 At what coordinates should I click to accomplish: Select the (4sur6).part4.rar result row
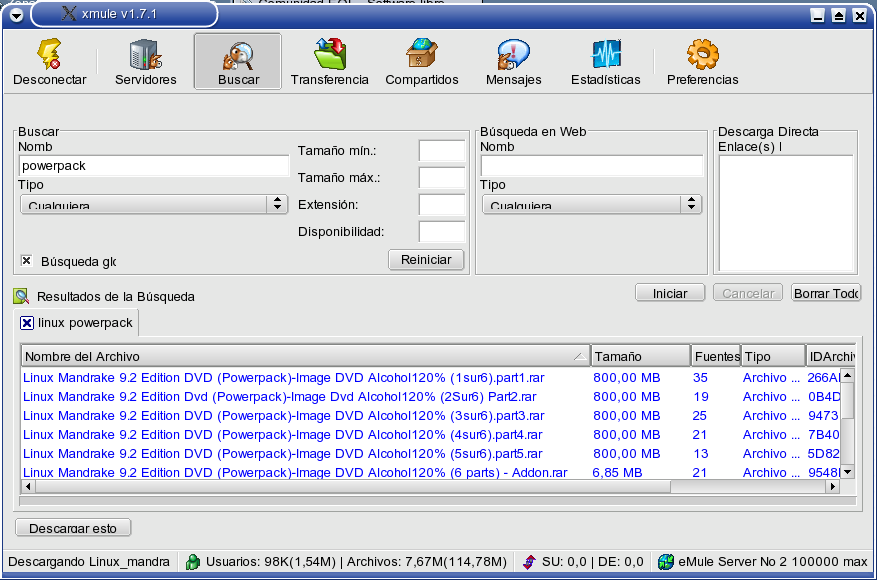(431, 435)
